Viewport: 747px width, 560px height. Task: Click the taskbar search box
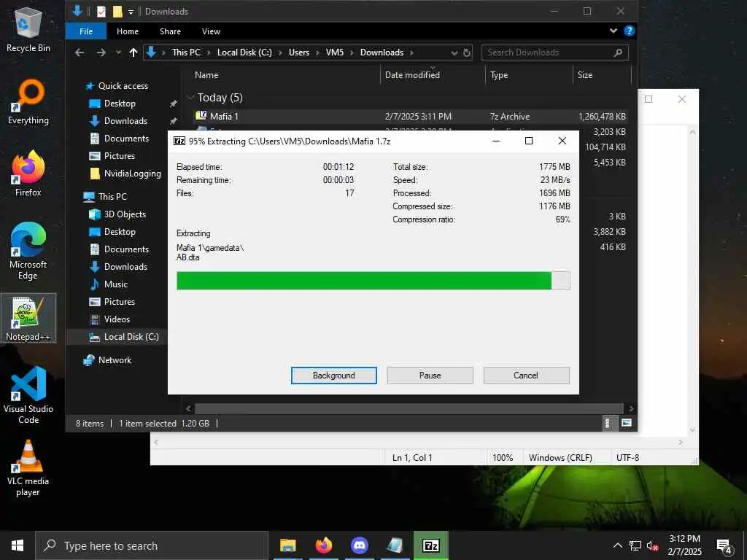[x=152, y=545]
